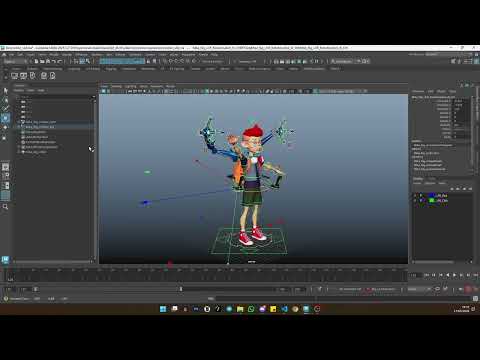Toggle the Modeling Toolkit sidebar icon at top right

tap(453, 61)
